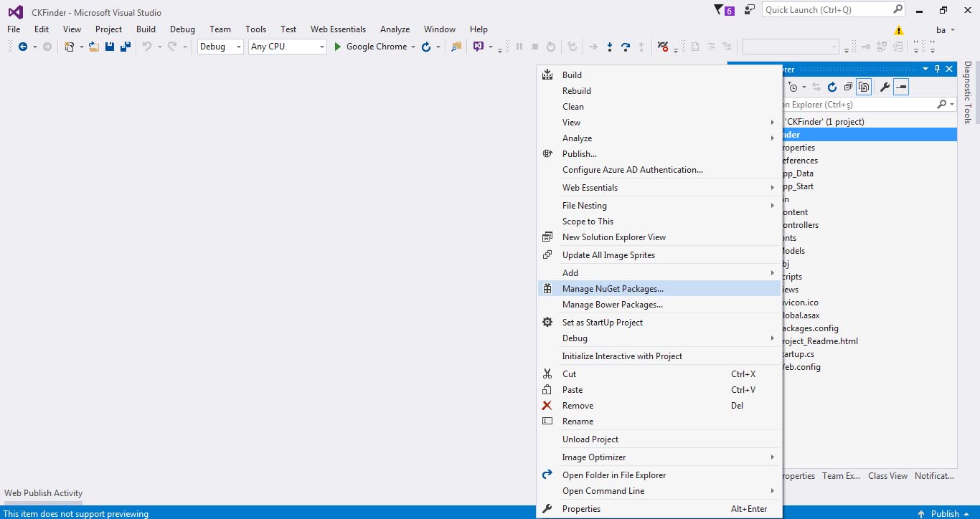This screenshot has height=519, width=980.
Task: Toggle Preview Selected Items button
Action: tap(901, 87)
